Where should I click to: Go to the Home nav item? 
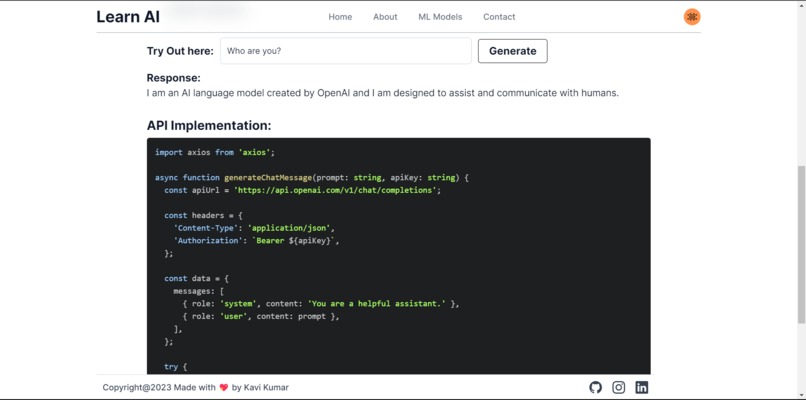(340, 16)
